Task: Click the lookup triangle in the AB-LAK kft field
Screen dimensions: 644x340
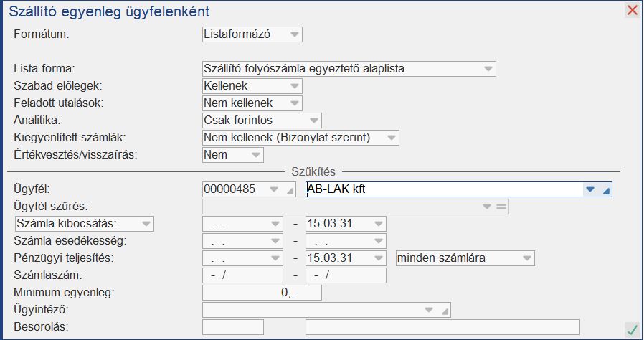Action: [x=606, y=190]
